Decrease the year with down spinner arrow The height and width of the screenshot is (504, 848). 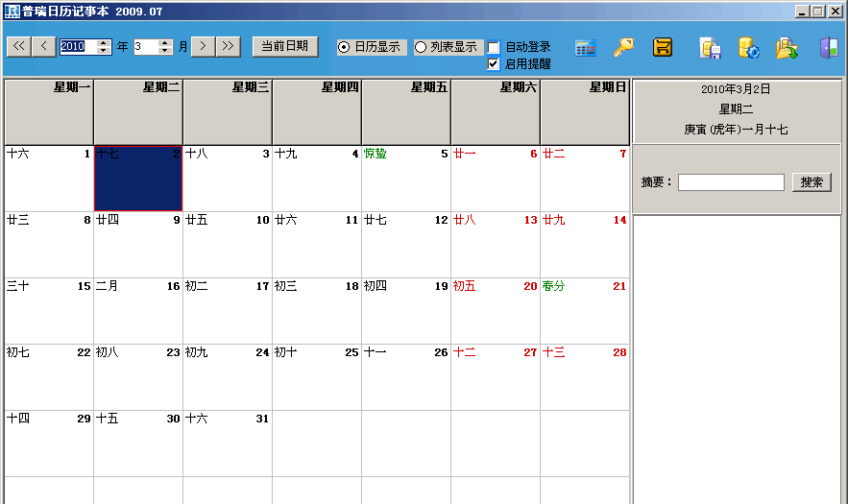104,50
